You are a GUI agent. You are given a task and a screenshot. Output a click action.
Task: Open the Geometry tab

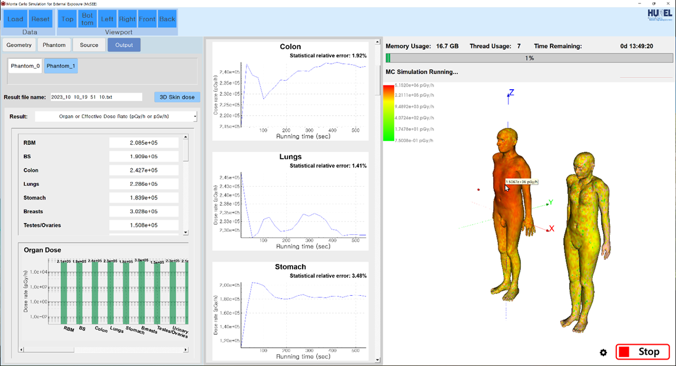coord(19,45)
